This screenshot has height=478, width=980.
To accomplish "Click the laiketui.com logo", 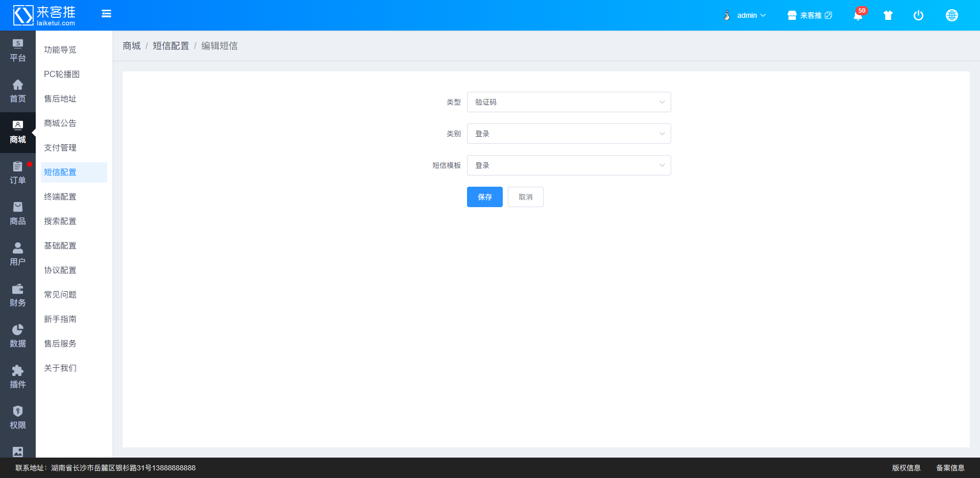I will click(x=44, y=15).
